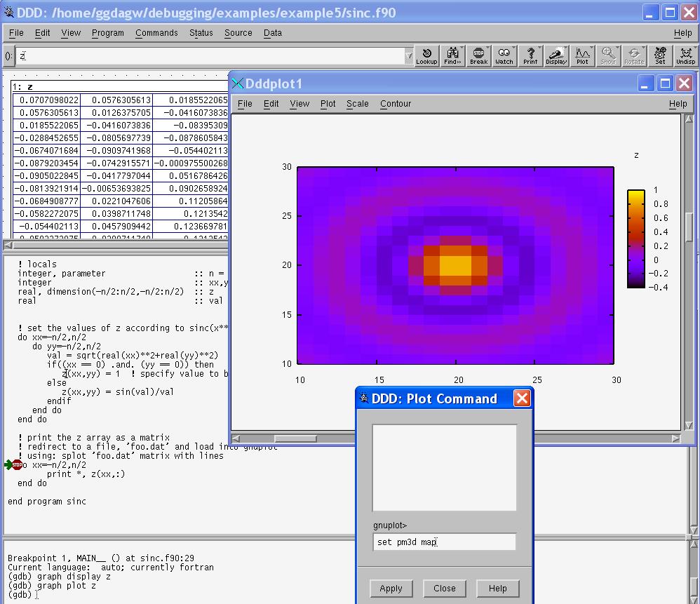Open the Scale menu in Dddplot1
This screenshot has width=700, height=604.
pos(357,104)
